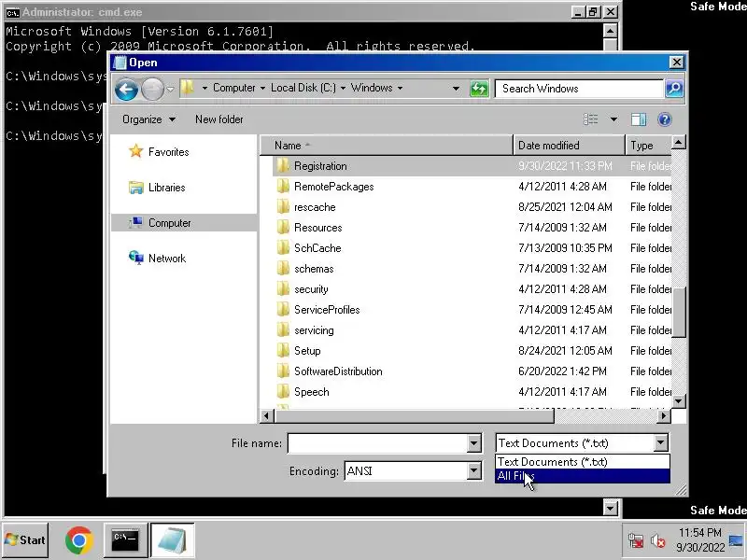747x560 pixels.
Task: Click cmd.exe window scroll down arrow
Action: pyautogui.click(x=611, y=508)
